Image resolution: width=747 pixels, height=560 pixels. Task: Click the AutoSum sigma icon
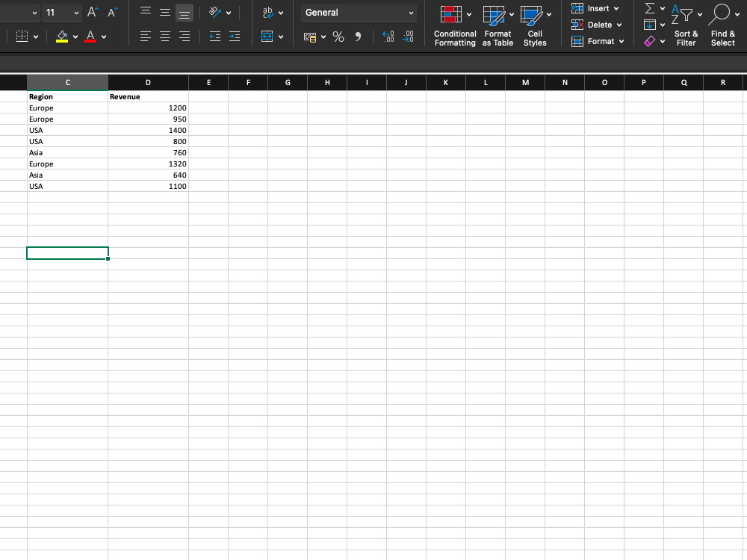click(x=650, y=8)
